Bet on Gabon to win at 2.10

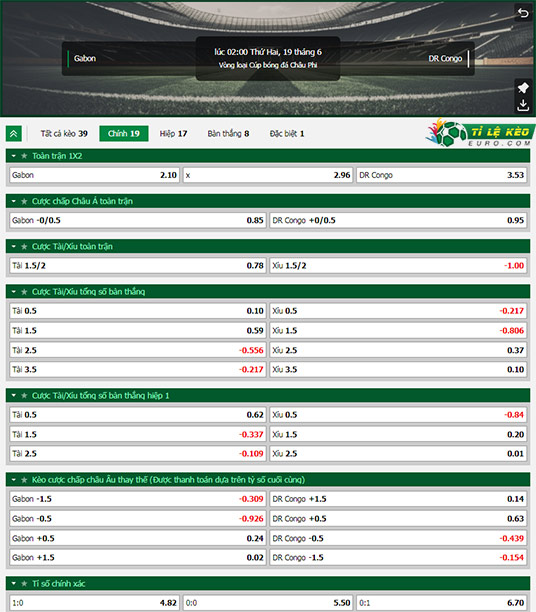(94, 175)
